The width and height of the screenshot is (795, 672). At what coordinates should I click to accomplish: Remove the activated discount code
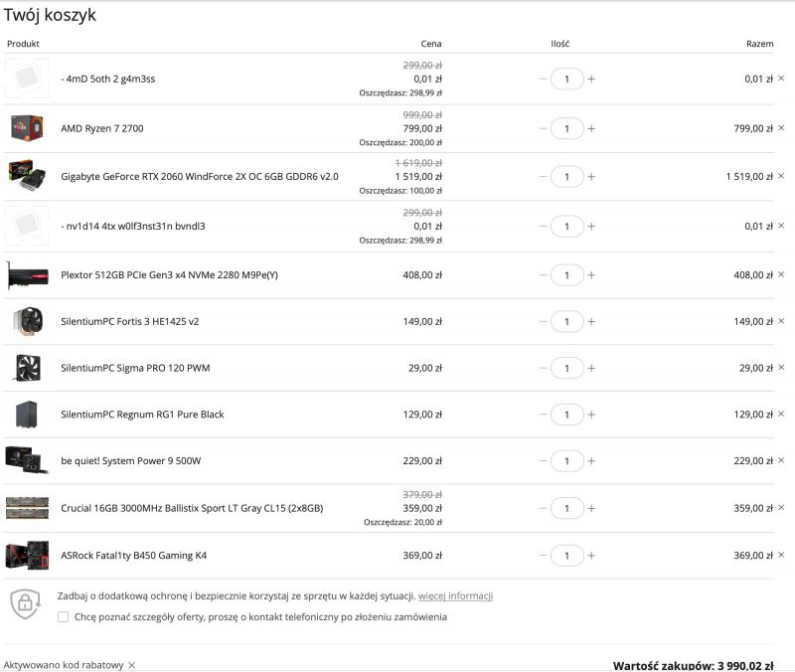pyautogui.click(x=132, y=665)
